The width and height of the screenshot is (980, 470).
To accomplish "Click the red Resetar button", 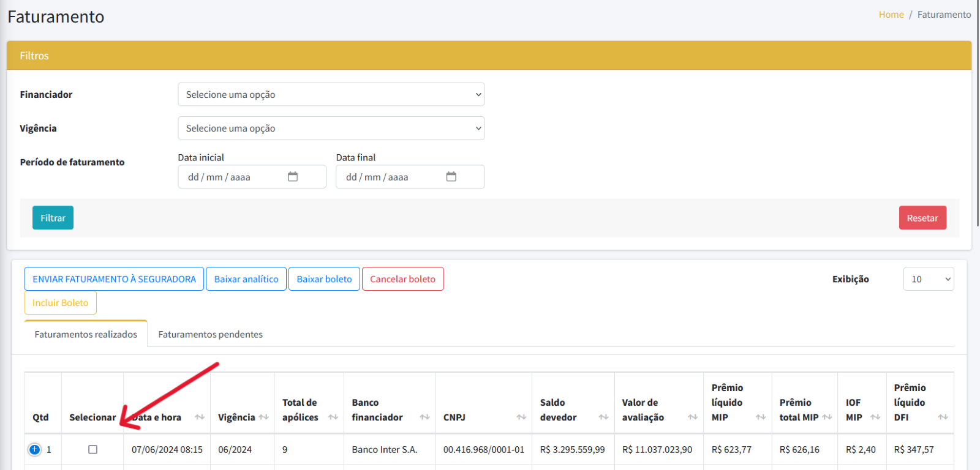I will pos(922,218).
